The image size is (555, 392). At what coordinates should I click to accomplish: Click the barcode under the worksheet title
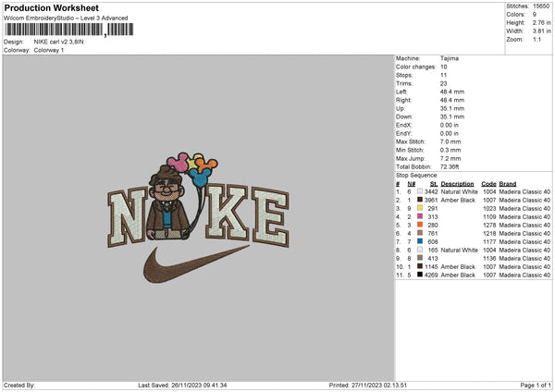[69, 30]
